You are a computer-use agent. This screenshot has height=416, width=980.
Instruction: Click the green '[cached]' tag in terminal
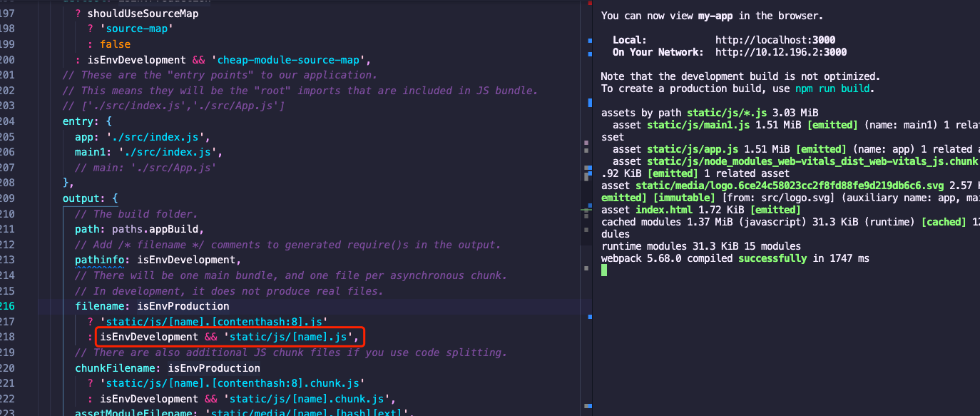(x=944, y=222)
